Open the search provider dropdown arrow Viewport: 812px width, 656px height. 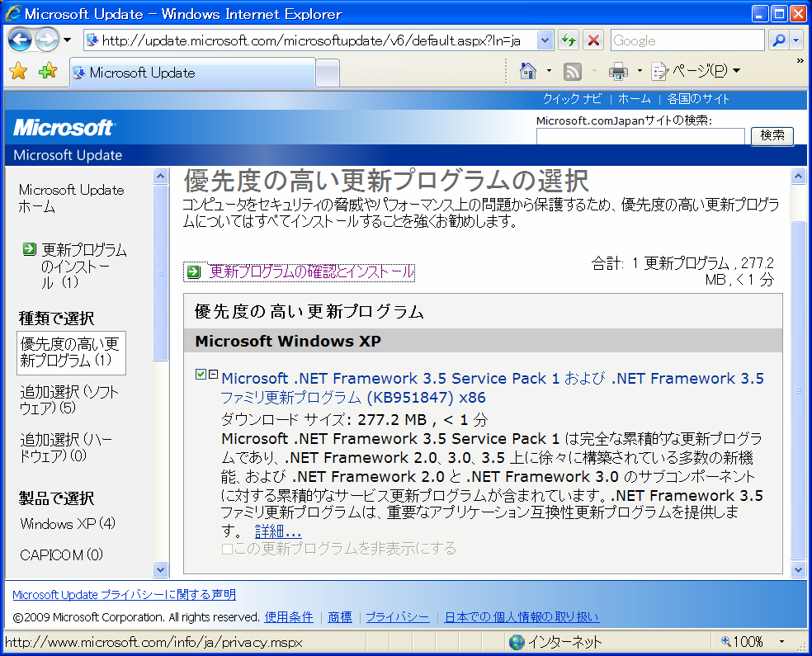pos(796,40)
